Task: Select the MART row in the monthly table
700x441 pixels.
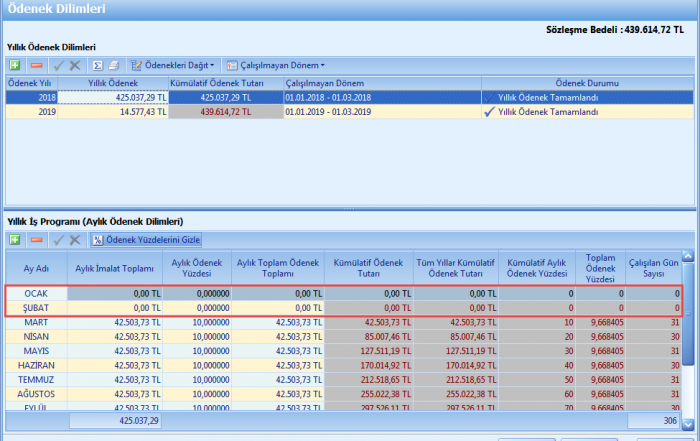Action: [x=36, y=323]
